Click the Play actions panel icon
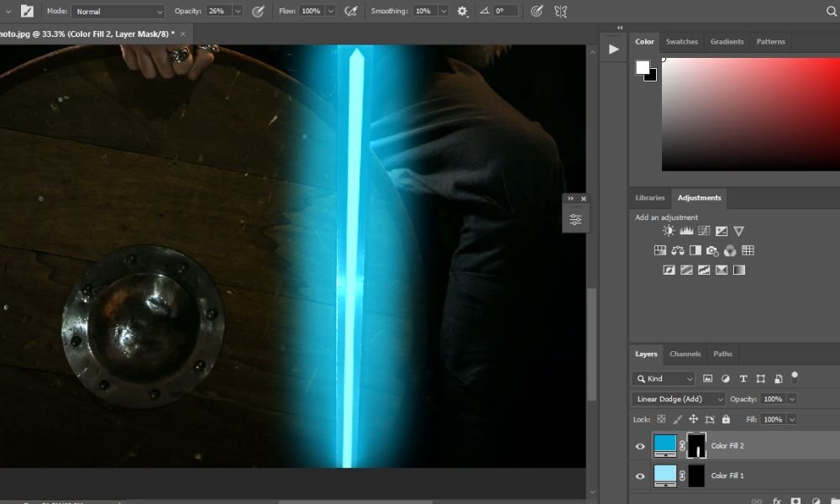This screenshot has height=504, width=840. (614, 50)
